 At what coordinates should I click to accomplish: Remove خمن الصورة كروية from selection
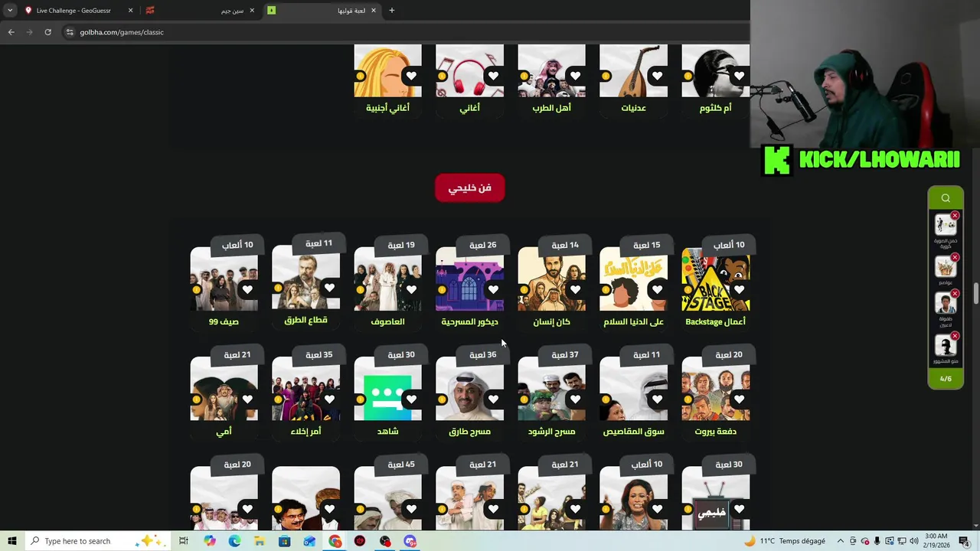pos(955,216)
